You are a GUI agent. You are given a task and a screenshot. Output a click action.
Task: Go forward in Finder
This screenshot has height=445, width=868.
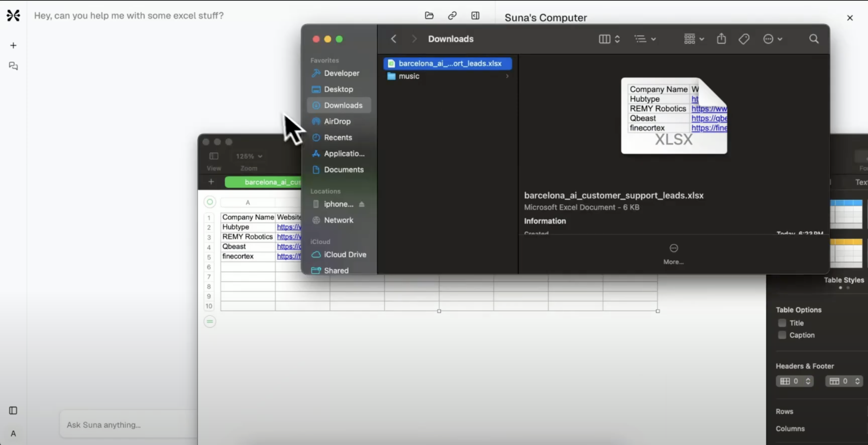pos(414,39)
